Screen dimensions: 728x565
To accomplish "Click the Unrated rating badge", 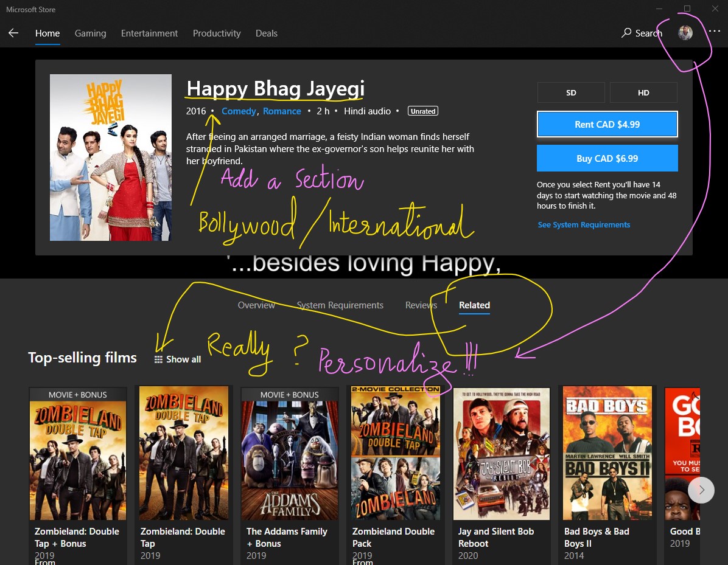I will pyautogui.click(x=423, y=111).
